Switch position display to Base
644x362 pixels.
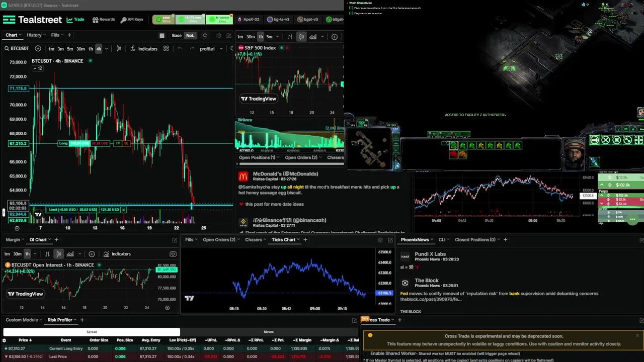tap(177, 36)
